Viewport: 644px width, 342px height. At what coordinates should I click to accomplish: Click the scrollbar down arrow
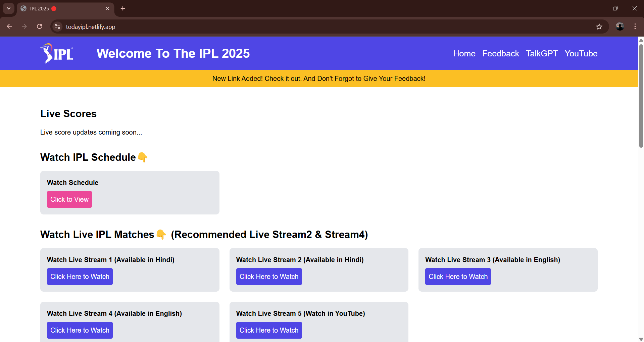[x=641, y=339]
